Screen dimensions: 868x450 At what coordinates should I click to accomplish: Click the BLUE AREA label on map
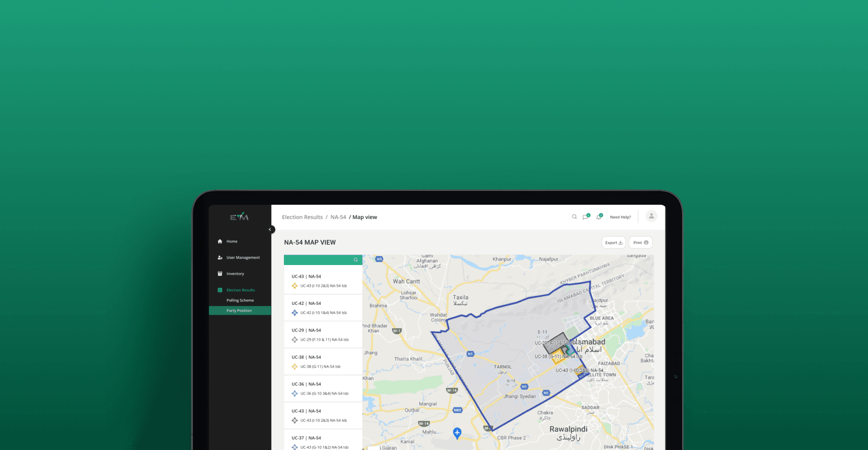(x=602, y=318)
